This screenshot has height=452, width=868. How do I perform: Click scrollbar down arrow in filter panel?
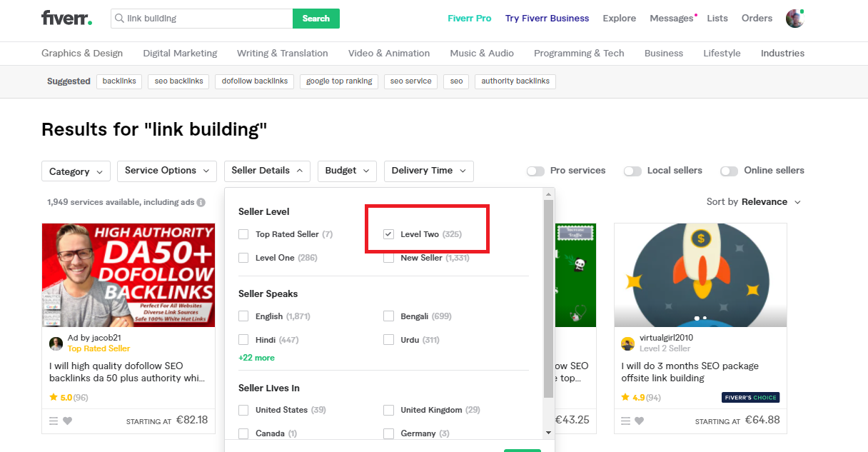[548, 433]
